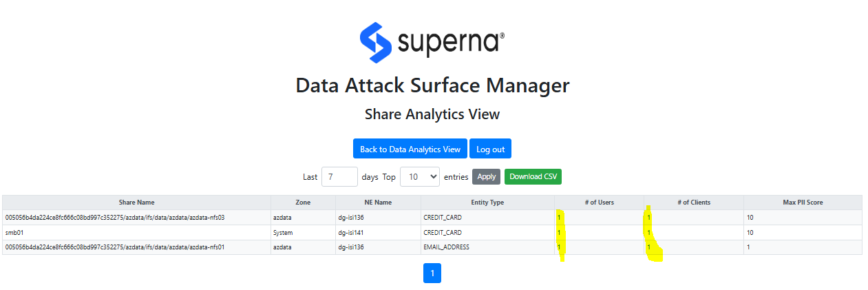Click the # of Users header

click(x=599, y=203)
